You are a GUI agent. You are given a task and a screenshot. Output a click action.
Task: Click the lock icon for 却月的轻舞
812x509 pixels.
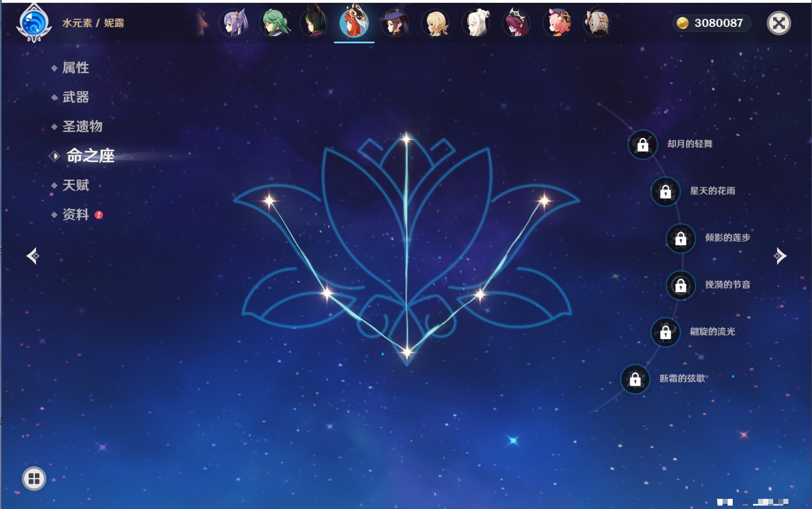pyautogui.click(x=643, y=145)
